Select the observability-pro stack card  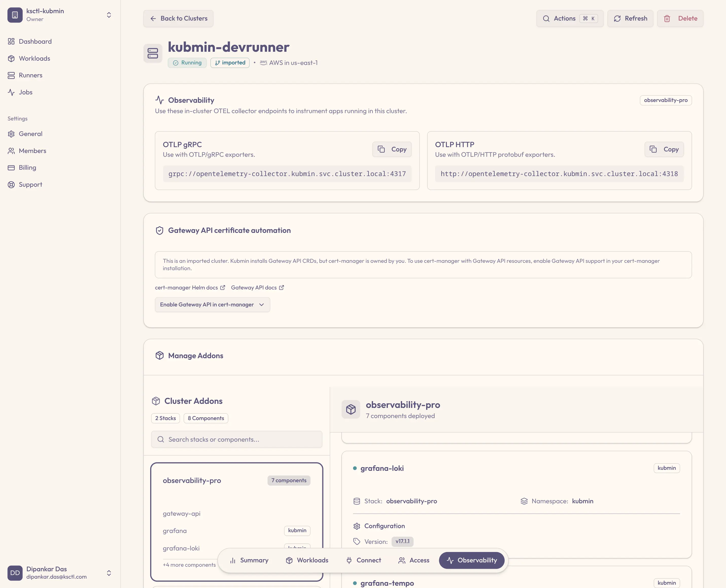tap(237, 522)
